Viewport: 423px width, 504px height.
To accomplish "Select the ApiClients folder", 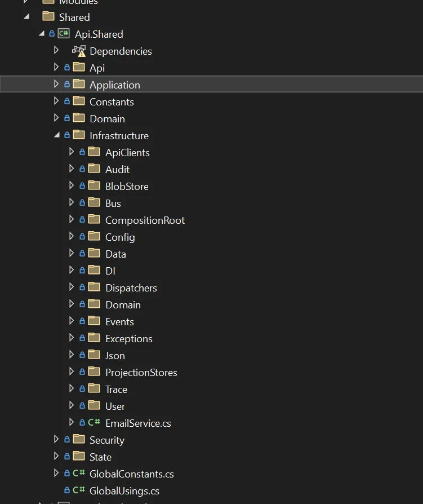I will pos(127,153).
